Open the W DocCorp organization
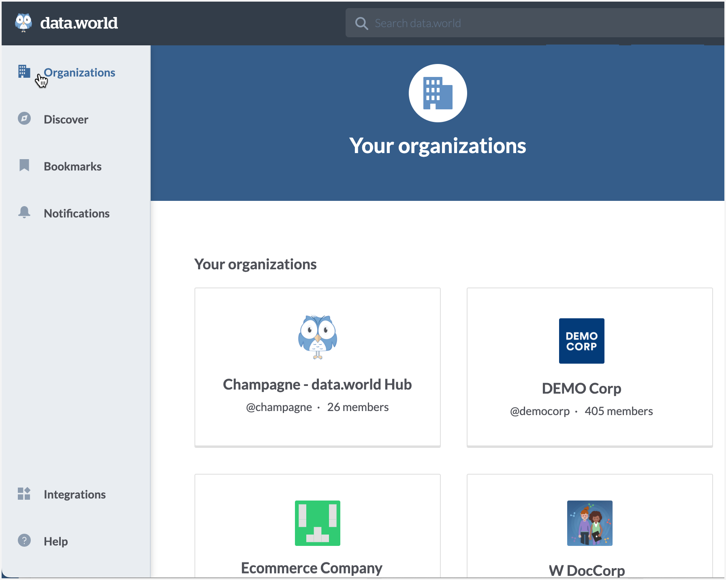The image size is (726, 588). (587, 571)
